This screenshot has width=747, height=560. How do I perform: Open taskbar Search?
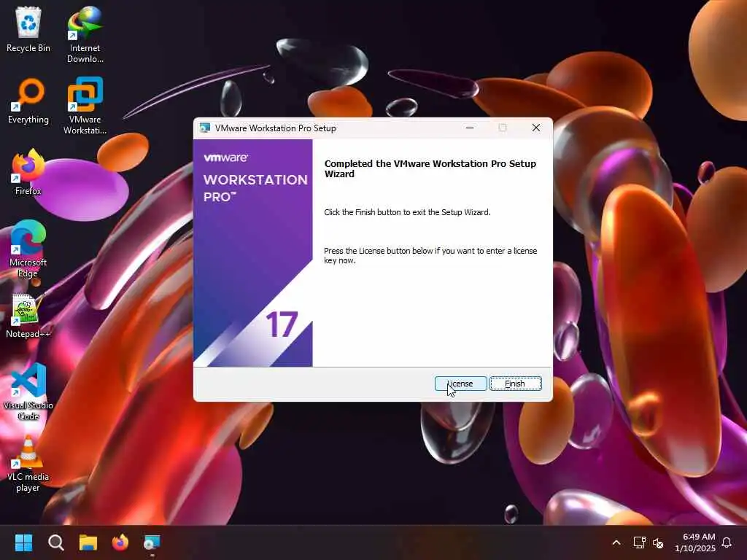pyautogui.click(x=55, y=542)
